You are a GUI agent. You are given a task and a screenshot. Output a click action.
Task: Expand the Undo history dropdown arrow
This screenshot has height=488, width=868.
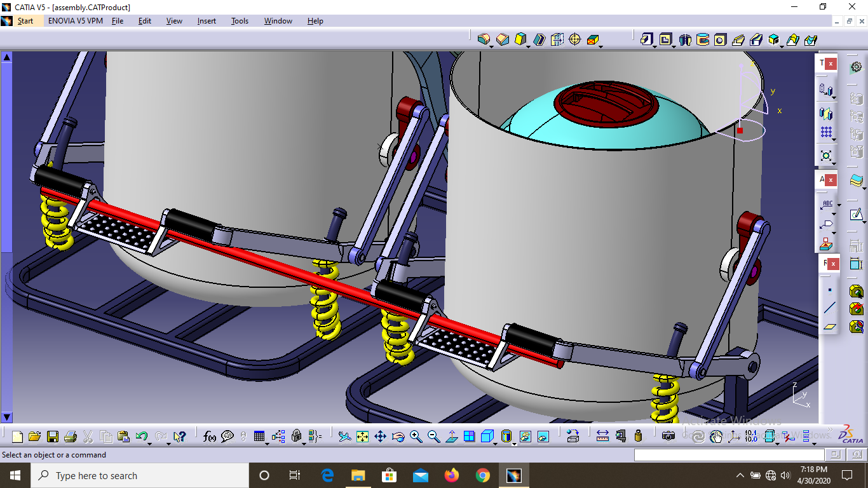pos(149,442)
